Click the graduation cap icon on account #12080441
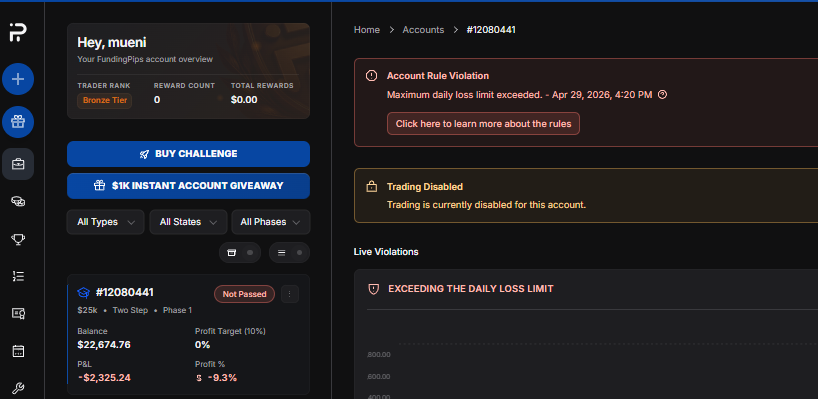The image size is (818, 399). click(83, 293)
